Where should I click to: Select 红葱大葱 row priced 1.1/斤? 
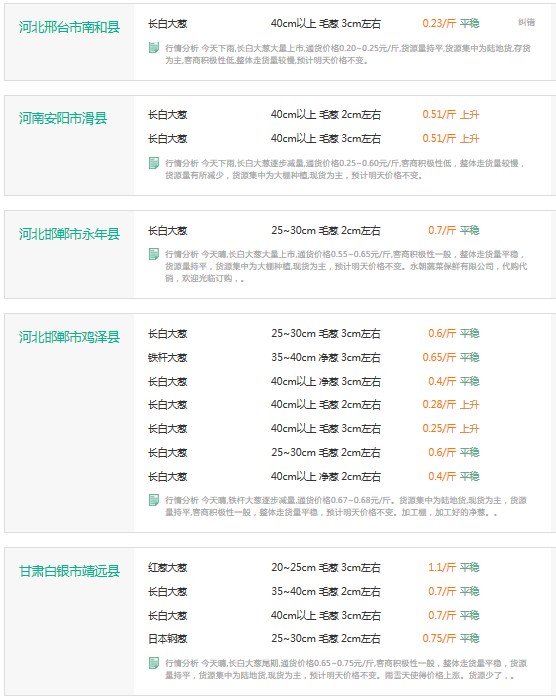[x=314, y=568]
